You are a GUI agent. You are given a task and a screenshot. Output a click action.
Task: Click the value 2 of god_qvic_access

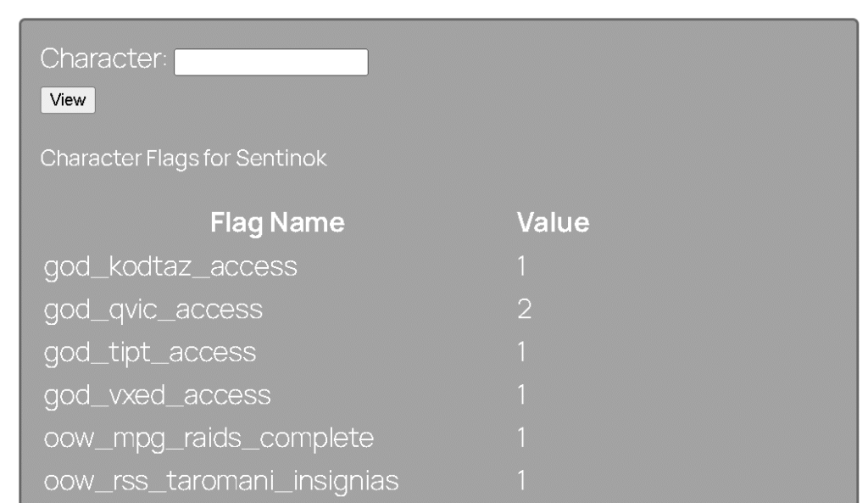(524, 310)
